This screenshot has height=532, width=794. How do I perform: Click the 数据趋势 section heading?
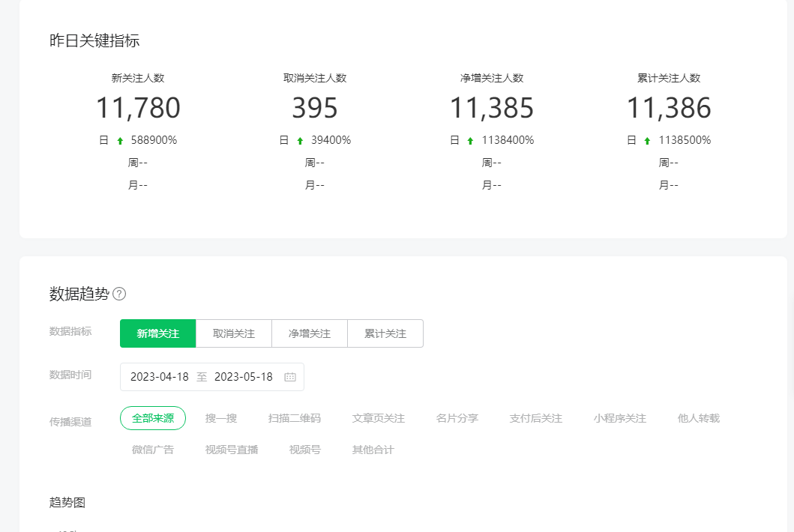[79, 294]
